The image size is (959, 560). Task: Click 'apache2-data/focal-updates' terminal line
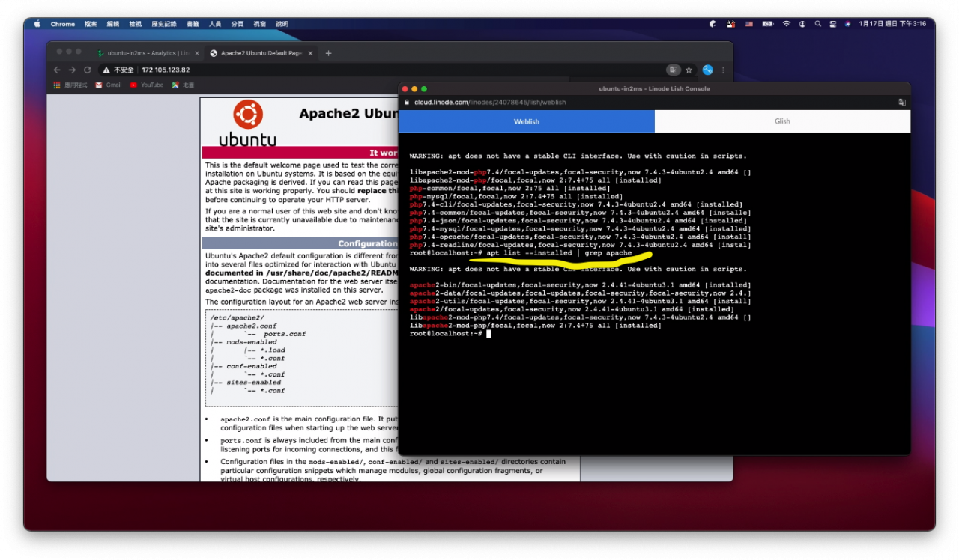(x=580, y=293)
